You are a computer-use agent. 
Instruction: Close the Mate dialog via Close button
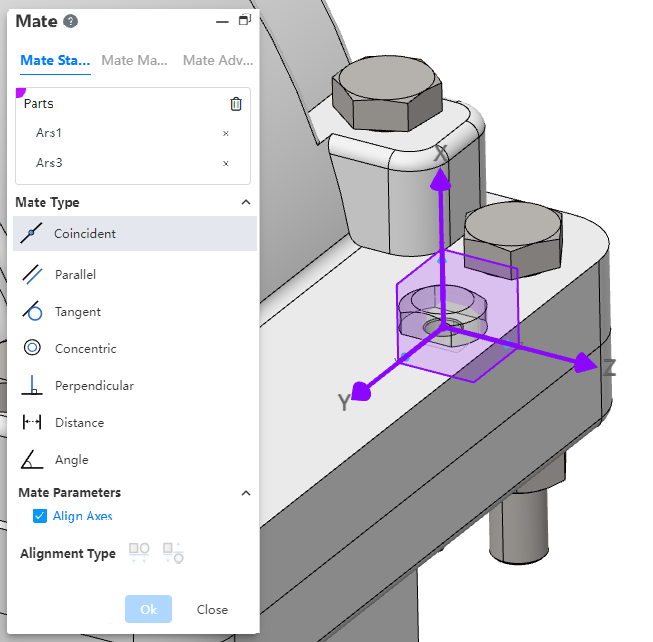212,610
